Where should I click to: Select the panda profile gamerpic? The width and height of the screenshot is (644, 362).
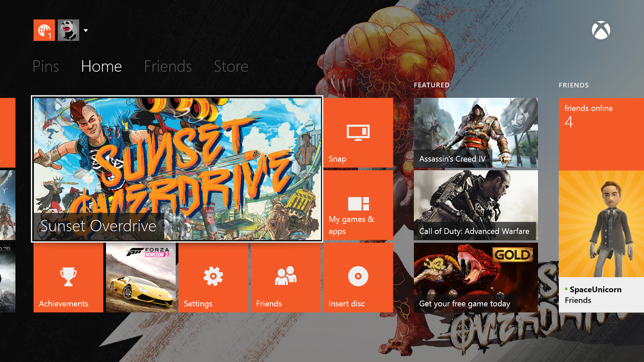tap(68, 30)
